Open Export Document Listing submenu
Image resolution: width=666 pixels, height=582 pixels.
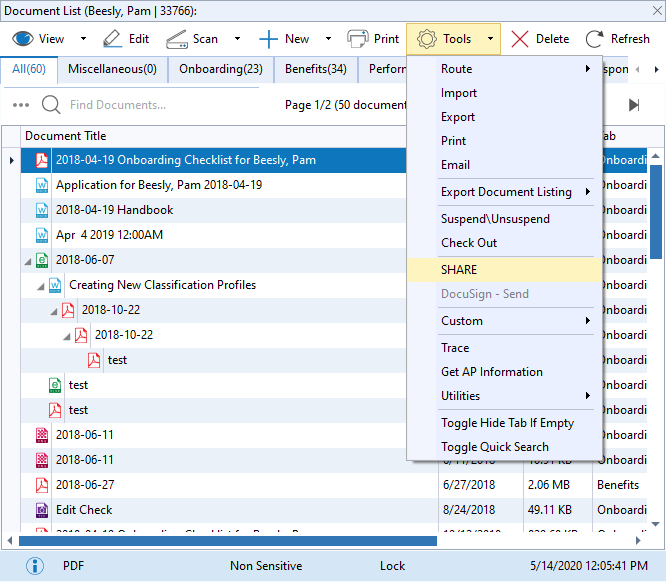pyautogui.click(x=505, y=192)
